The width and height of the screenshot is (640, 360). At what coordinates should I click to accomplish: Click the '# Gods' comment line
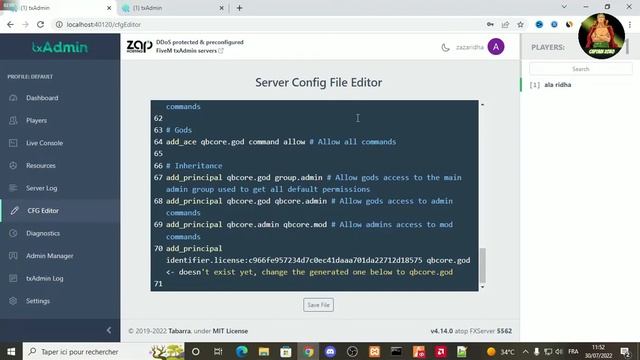[179, 130]
